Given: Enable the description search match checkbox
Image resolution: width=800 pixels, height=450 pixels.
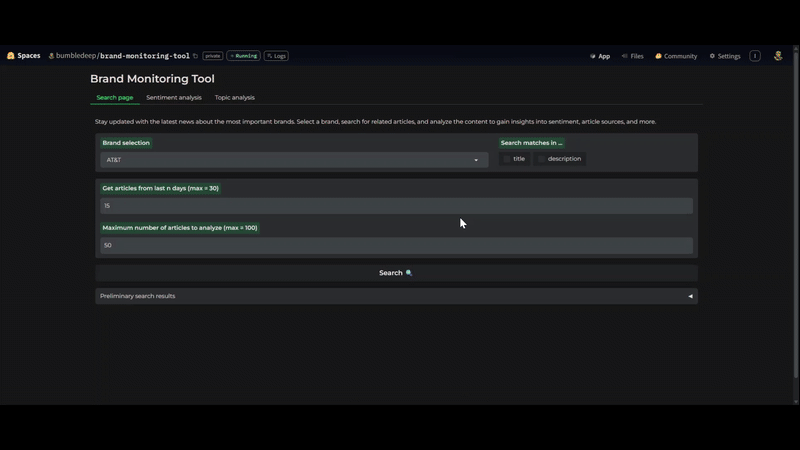Looking at the screenshot, I should (x=541, y=159).
